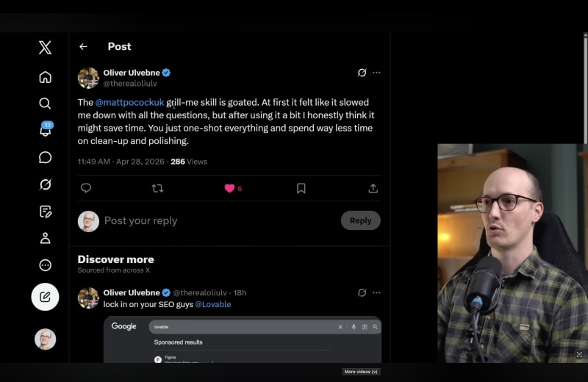
Task: Open the @Lovable mention link
Action: (x=213, y=304)
